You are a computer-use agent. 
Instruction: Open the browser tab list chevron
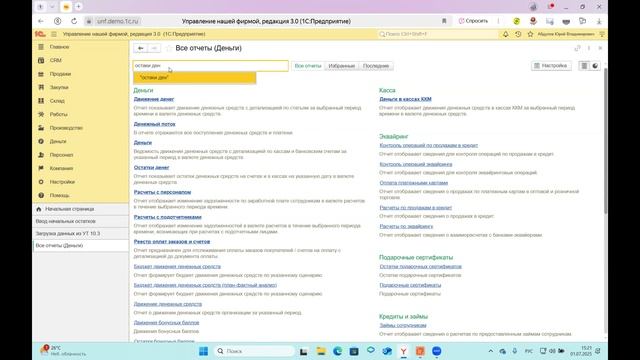[52, 7]
